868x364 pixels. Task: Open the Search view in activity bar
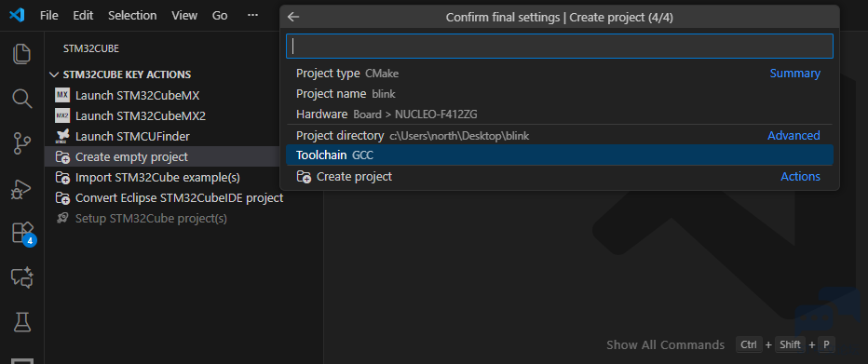(21, 99)
